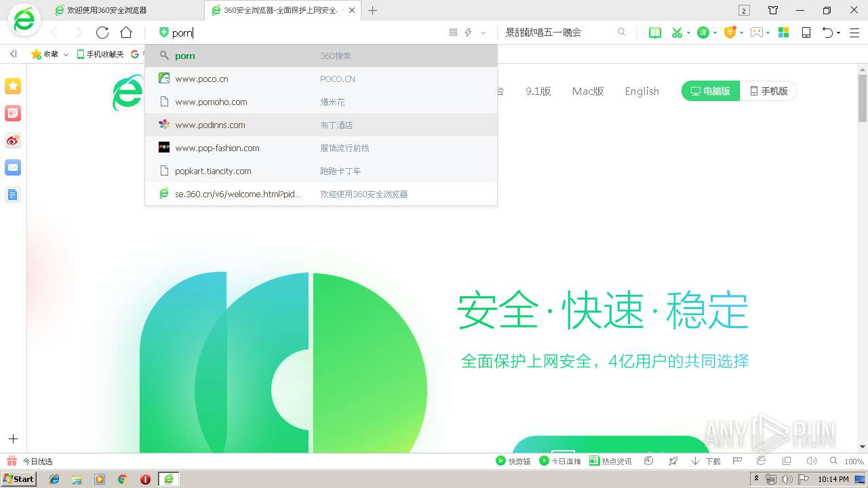This screenshot has width=868, height=488.
Task: Open the QR code icon in address bar
Action: tap(453, 33)
